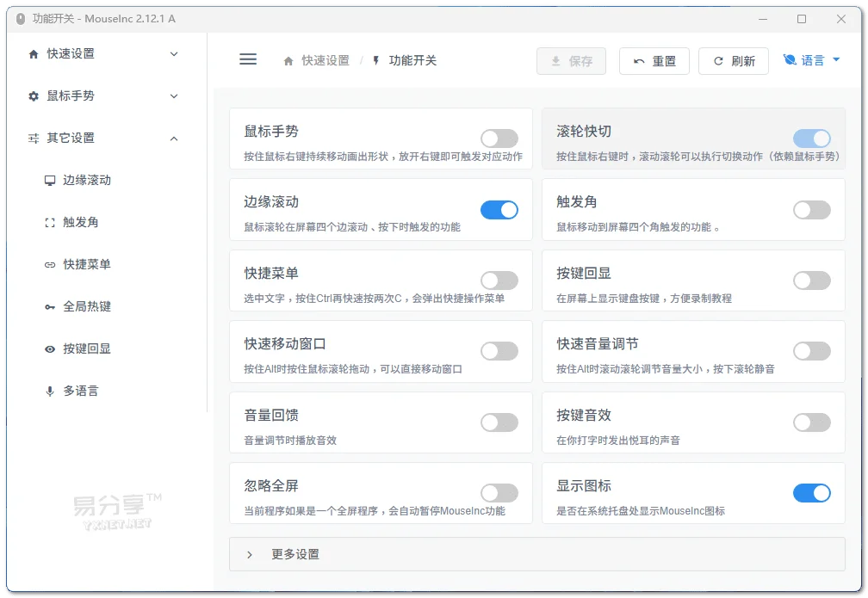Click the 忽略全屏 card title
This screenshot has width=868, height=598.
(x=271, y=485)
